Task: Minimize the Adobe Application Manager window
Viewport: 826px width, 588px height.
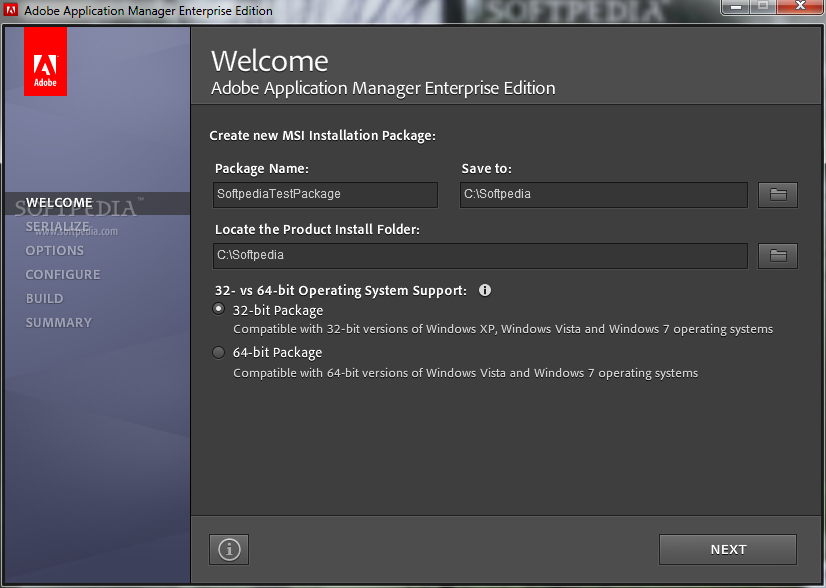Action: (736, 7)
